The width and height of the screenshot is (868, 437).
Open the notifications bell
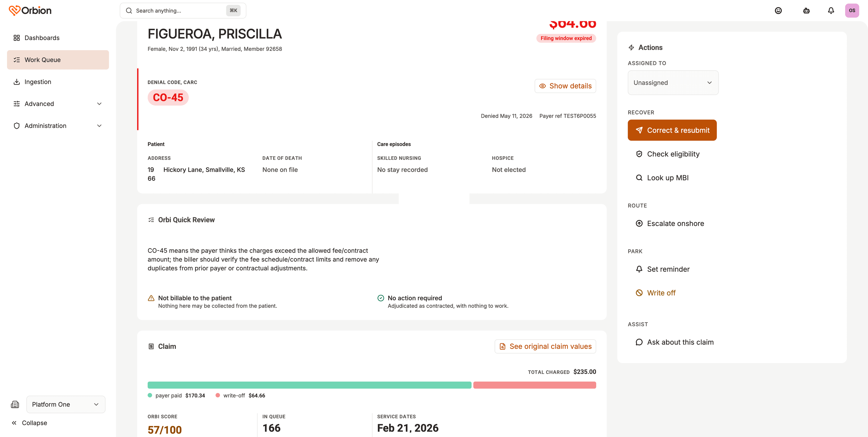(x=831, y=10)
